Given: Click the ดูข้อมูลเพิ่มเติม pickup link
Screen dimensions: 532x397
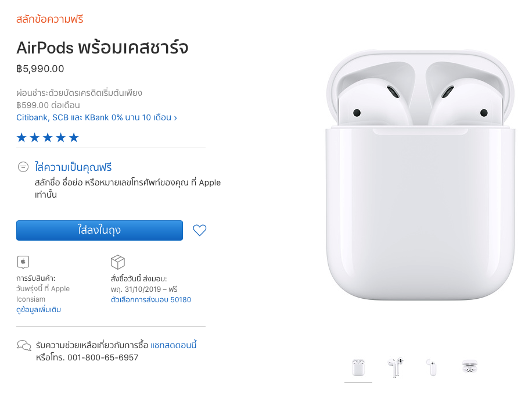Looking at the screenshot, I should [39, 310].
